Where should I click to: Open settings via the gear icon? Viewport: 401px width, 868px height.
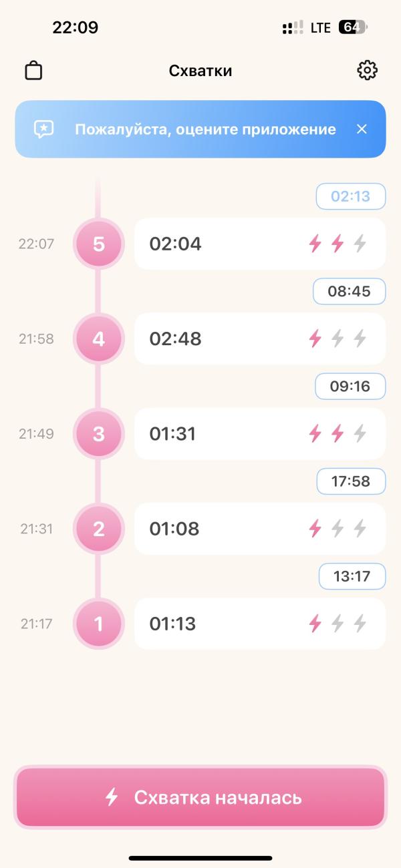click(x=367, y=70)
